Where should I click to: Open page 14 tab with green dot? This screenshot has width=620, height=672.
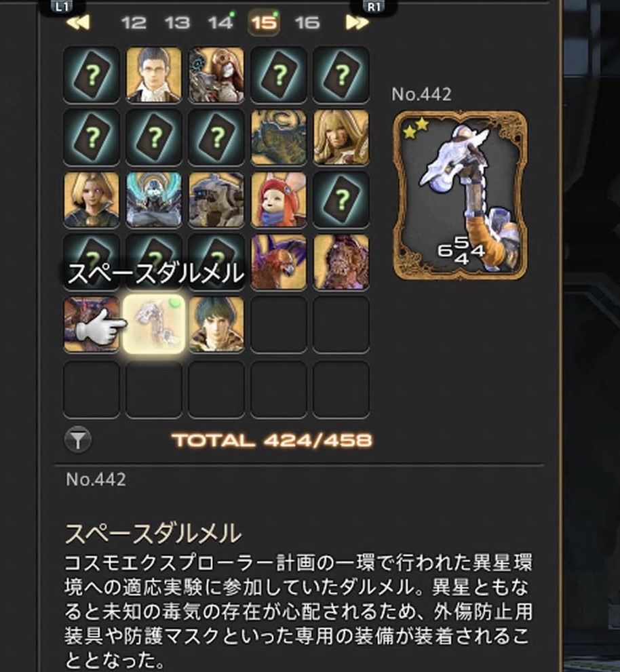click(x=221, y=22)
